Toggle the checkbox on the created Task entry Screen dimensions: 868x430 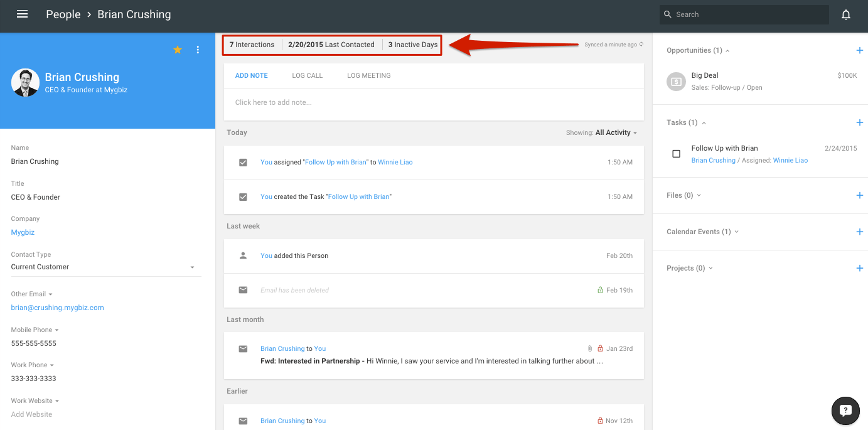243,196
